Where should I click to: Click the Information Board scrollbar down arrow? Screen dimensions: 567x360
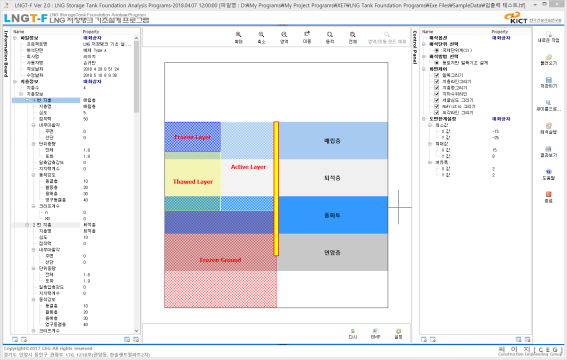click(136, 331)
